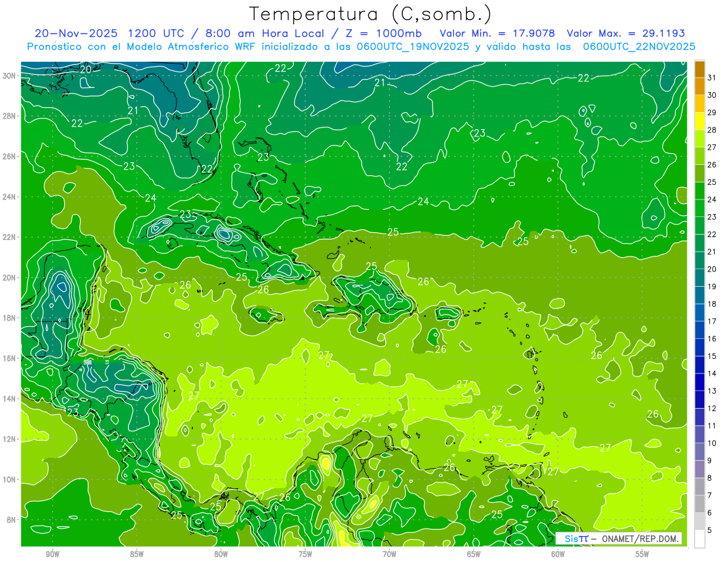Click the color scale value 6
Screen dimensions: 728x562
[x=710, y=513]
